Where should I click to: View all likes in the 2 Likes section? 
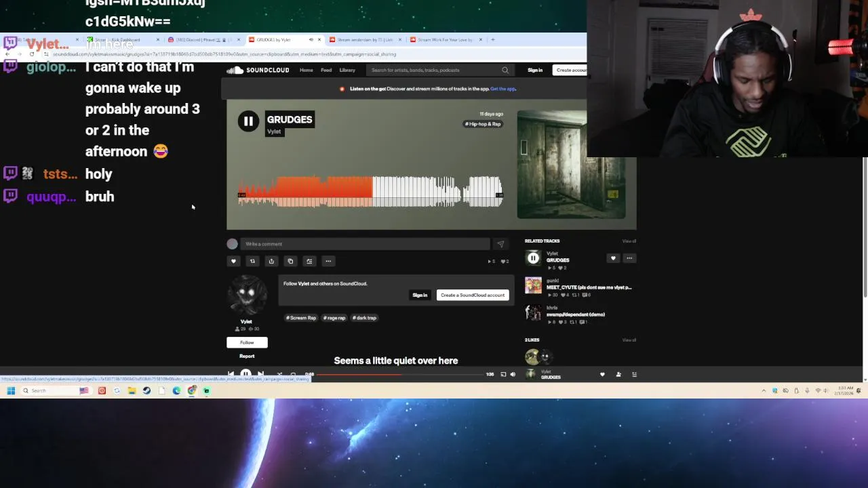[x=629, y=340]
